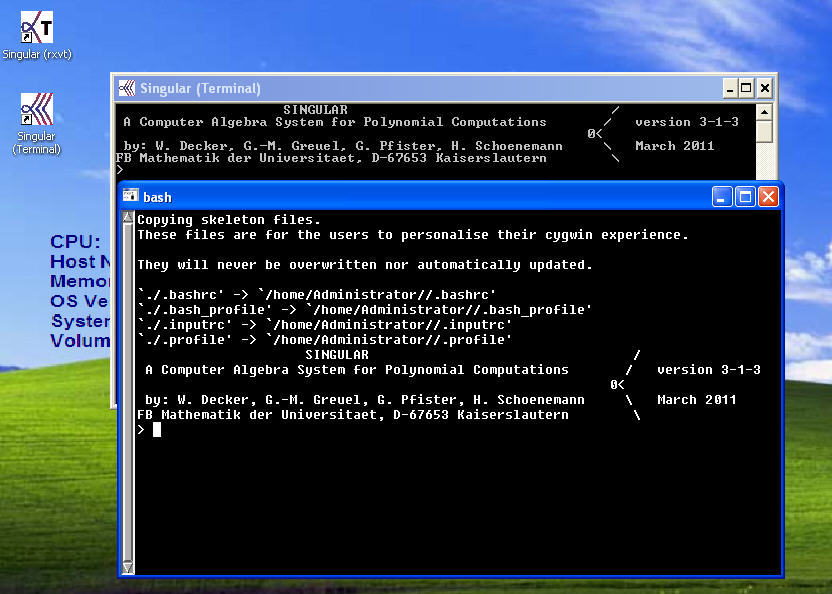Click the bash scrollbar down arrow
Image resolution: width=832 pixels, height=594 pixels.
128,567
